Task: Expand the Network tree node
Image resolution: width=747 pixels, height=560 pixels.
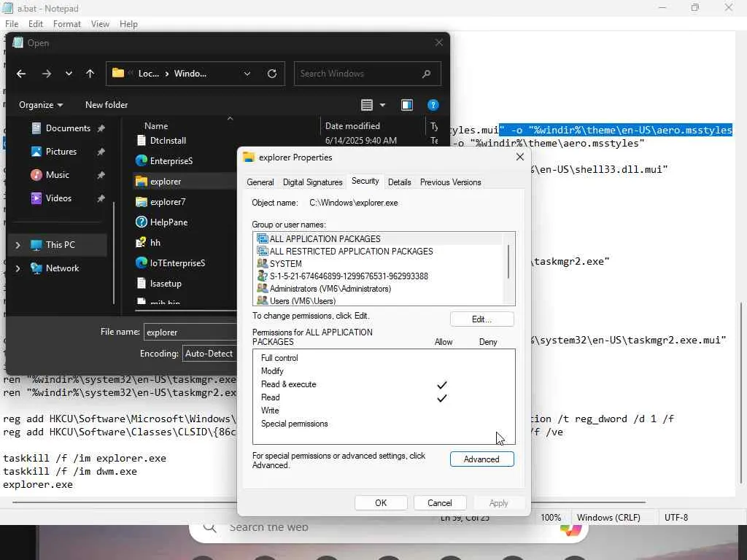Action: click(x=18, y=268)
